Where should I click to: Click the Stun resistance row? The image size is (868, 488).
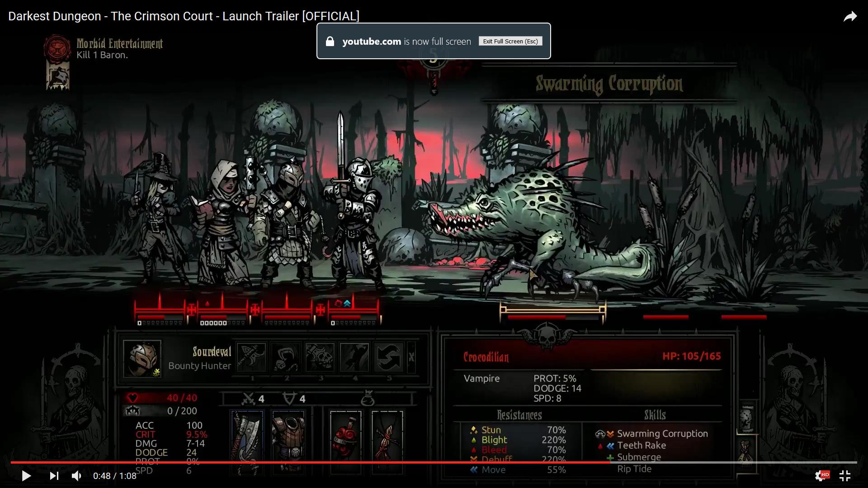click(x=518, y=430)
